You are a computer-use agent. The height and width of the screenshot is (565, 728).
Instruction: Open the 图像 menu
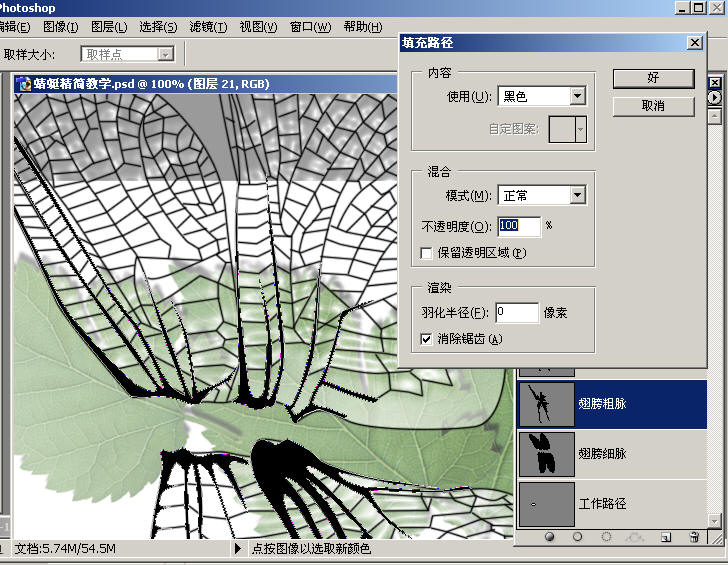(x=60, y=27)
